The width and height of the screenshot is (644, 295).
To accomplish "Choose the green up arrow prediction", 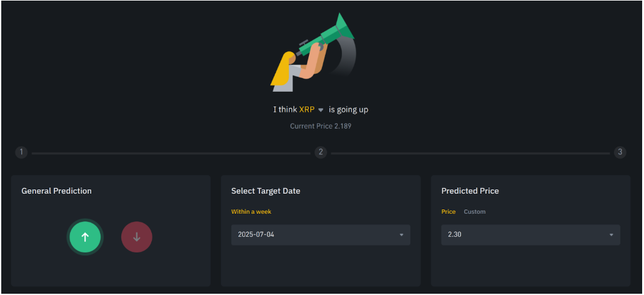I will (85, 237).
